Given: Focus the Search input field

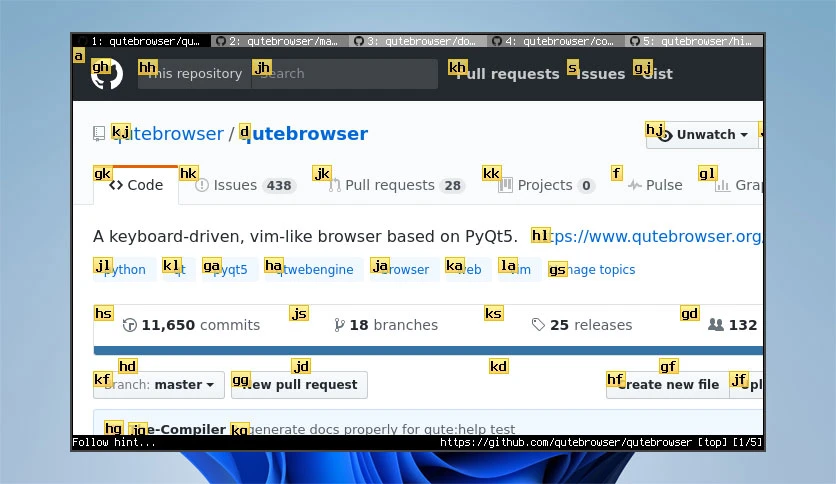Looking at the screenshot, I should pos(344,74).
